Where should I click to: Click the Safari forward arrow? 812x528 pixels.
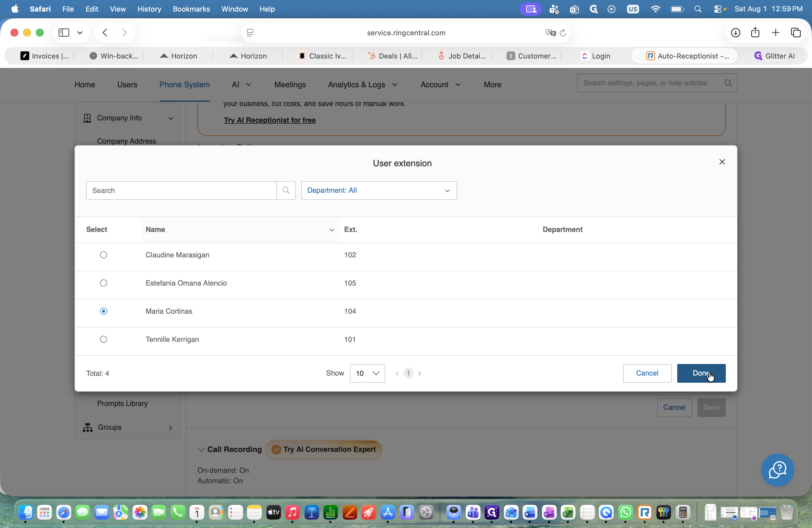125,33
